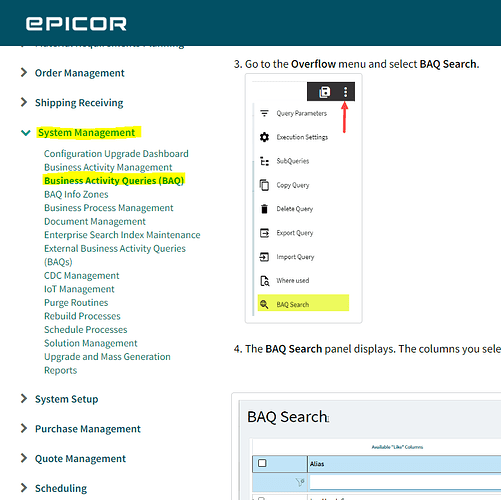
Task: Open CDC Management link
Action: 82,276
